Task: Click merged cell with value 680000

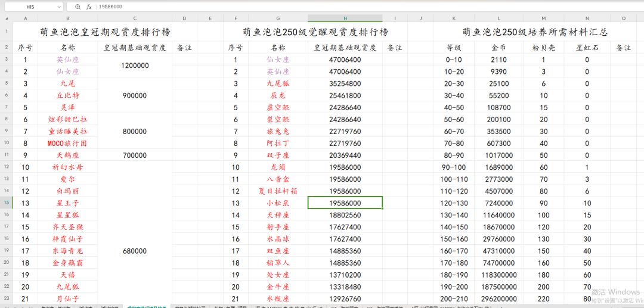Action: coord(135,251)
